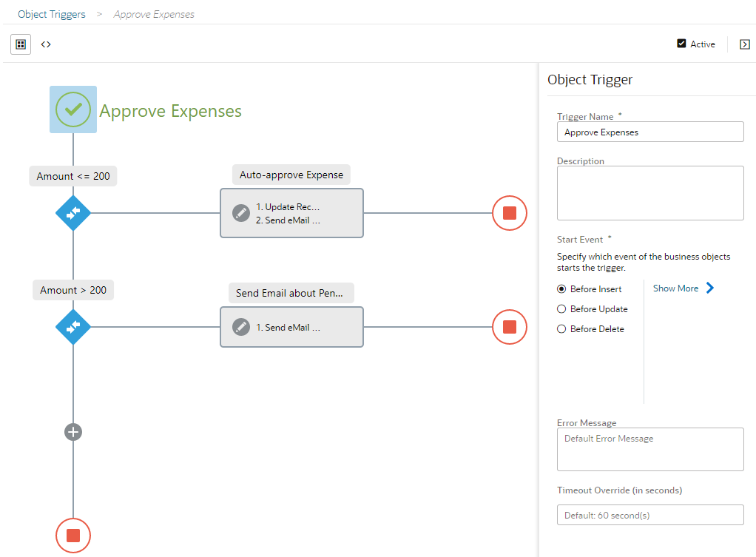Click the pencil icon in Send Email action
The height and width of the screenshot is (557, 756).
(241, 327)
